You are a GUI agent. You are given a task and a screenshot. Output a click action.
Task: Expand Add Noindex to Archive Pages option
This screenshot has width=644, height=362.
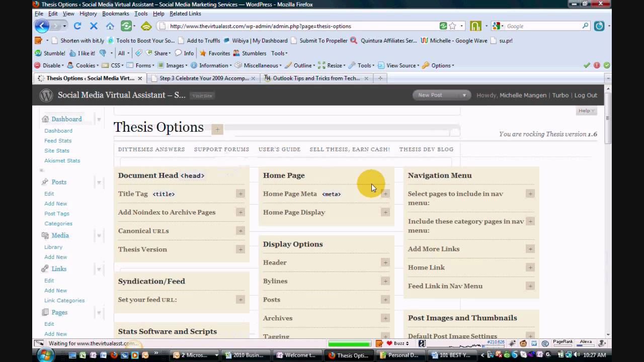[240, 212]
